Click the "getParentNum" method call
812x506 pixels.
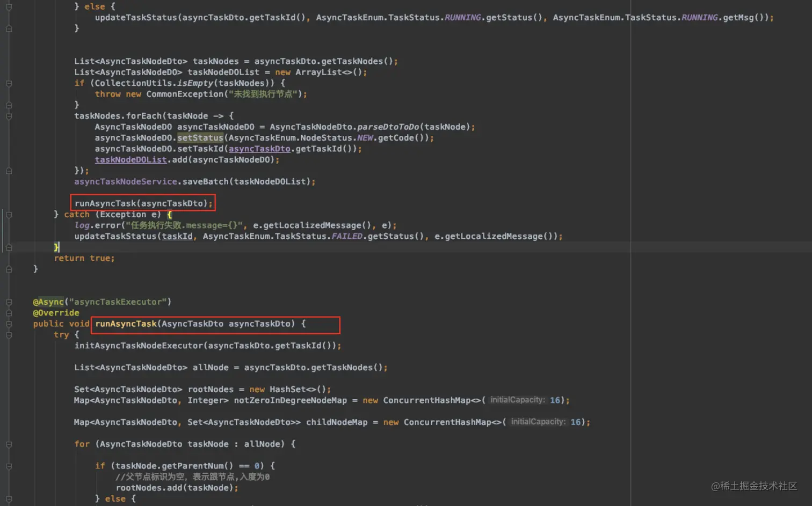click(193, 466)
